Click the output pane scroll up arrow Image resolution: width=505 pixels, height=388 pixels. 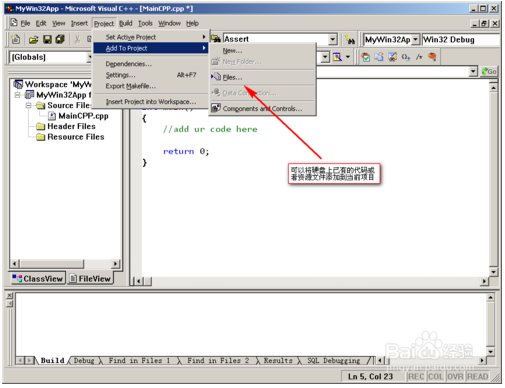490,297
